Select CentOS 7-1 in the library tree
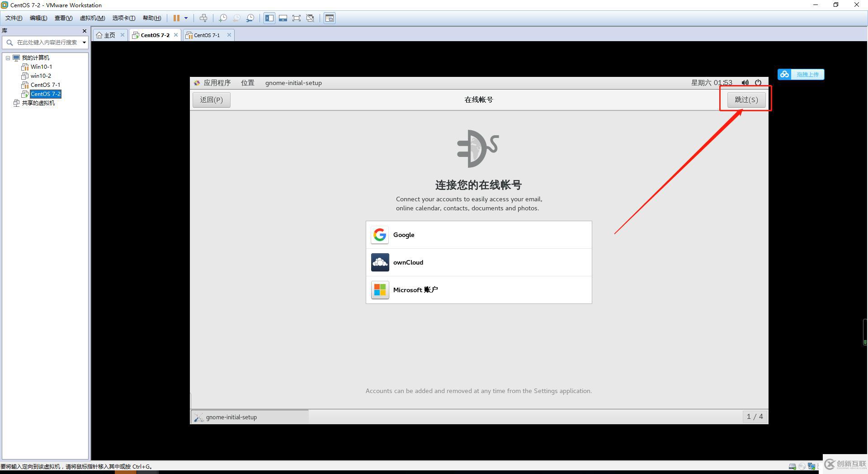Screen dimensions: 868x474 click(x=45, y=85)
